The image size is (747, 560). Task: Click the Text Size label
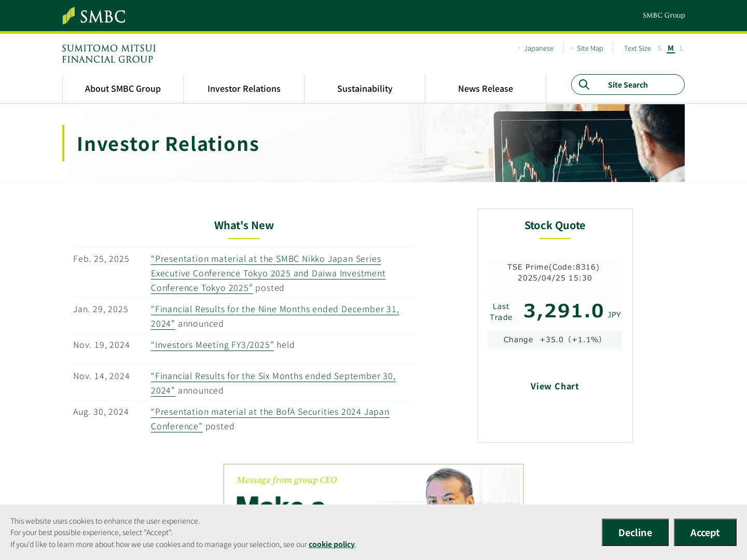637,48
